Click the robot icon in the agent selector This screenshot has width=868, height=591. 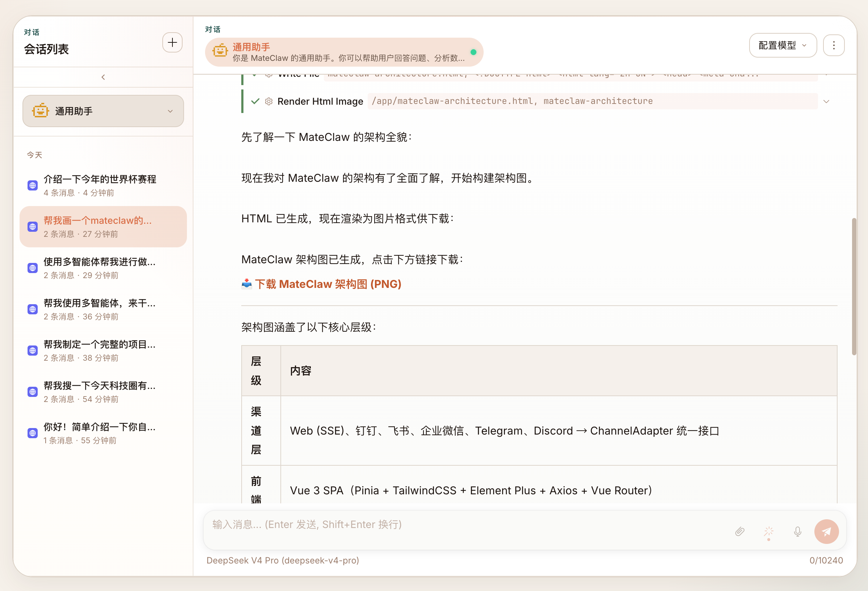40,110
